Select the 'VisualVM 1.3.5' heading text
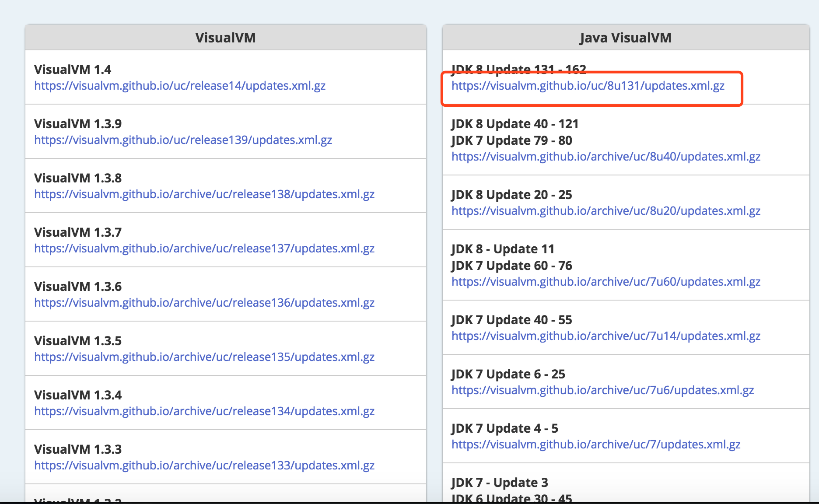The width and height of the screenshot is (819, 504). [x=78, y=341]
